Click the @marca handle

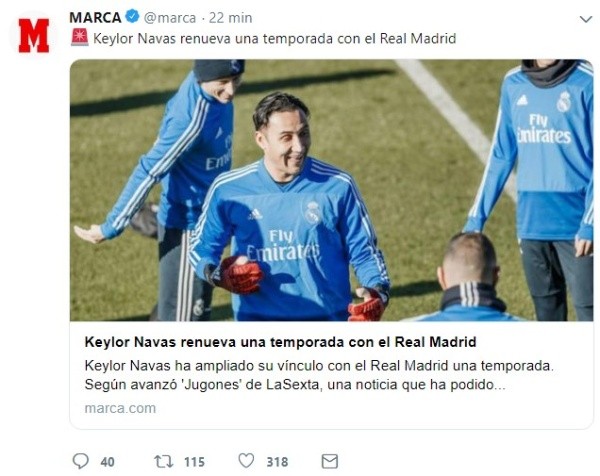pos(170,18)
